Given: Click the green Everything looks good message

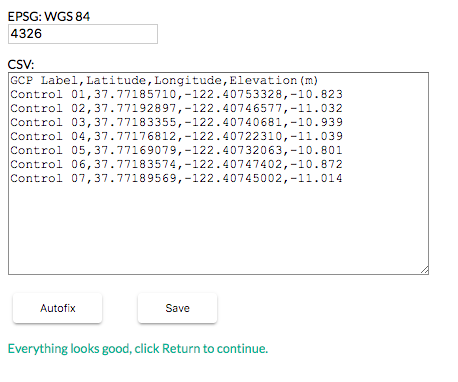Looking at the screenshot, I should click(x=138, y=349).
